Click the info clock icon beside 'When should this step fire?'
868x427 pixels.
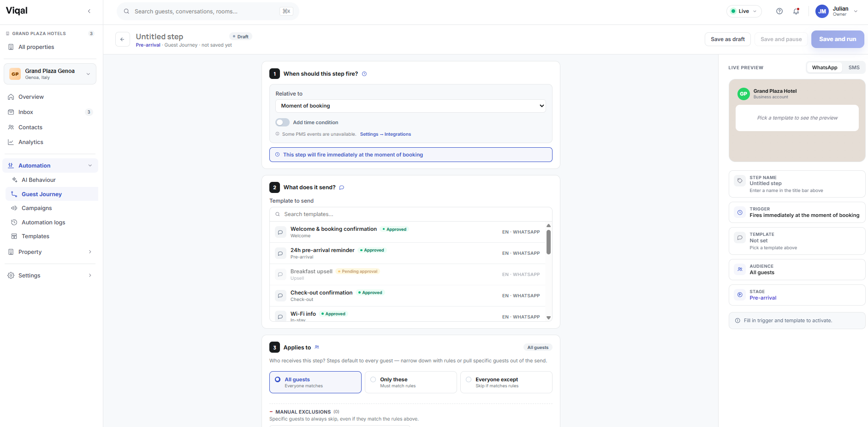pyautogui.click(x=364, y=74)
